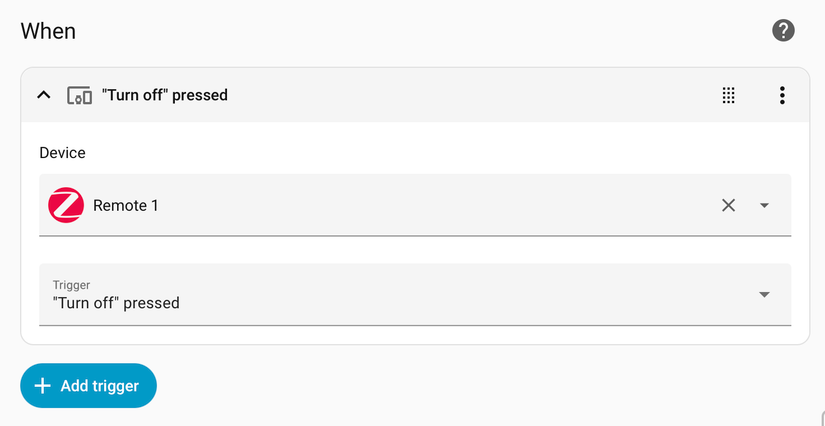Click the trigger's drag handle grid icon
The height and width of the screenshot is (426, 825).
(729, 96)
